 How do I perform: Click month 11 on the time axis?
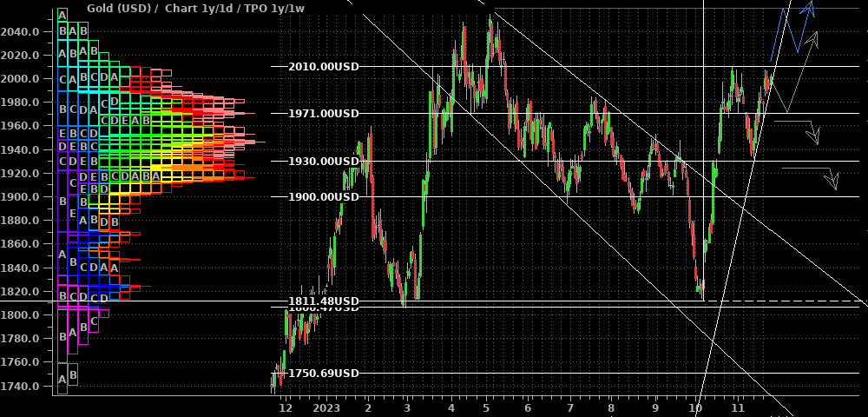(737, 408)
